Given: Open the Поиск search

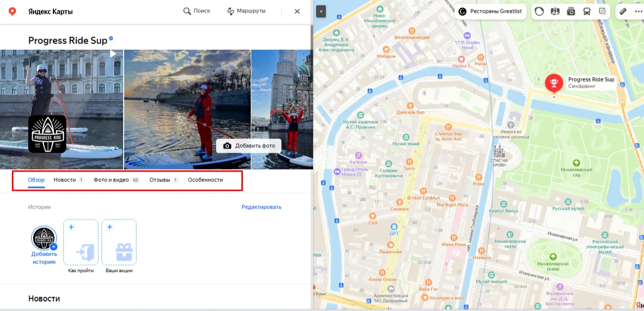Looking at the screenshot, I should click(197, 11).
